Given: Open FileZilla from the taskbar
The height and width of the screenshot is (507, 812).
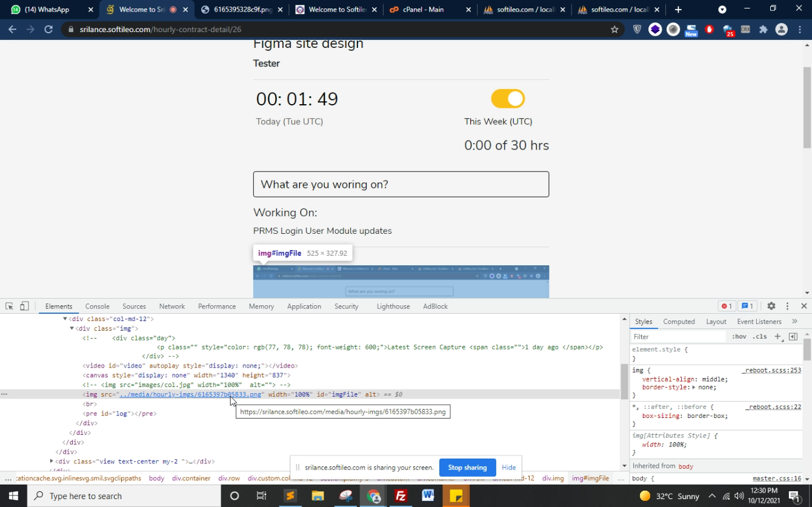Looking at the screenshot, I should point(401,496).
